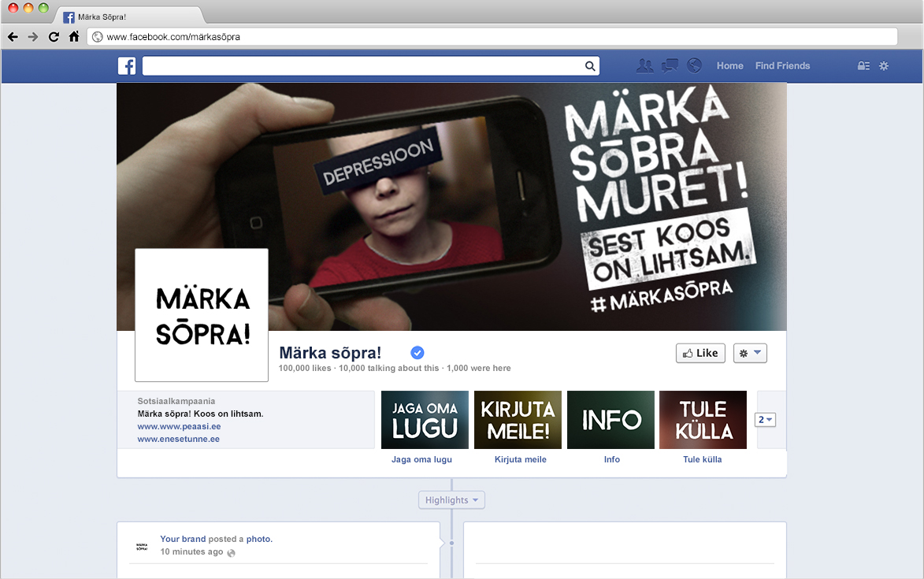The width and height of the screenshot is (924, 579).
Task: Click the search magnifier icon
Action: point(590,66)
